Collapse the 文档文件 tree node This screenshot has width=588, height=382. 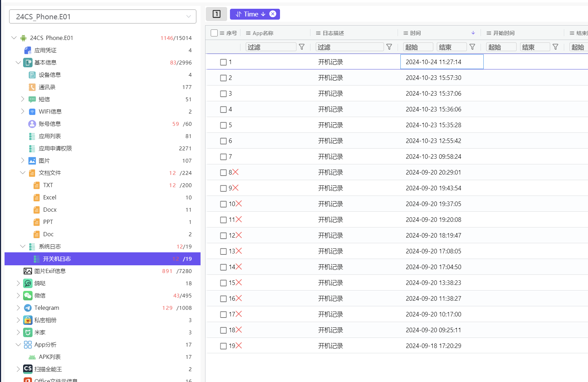23,173
